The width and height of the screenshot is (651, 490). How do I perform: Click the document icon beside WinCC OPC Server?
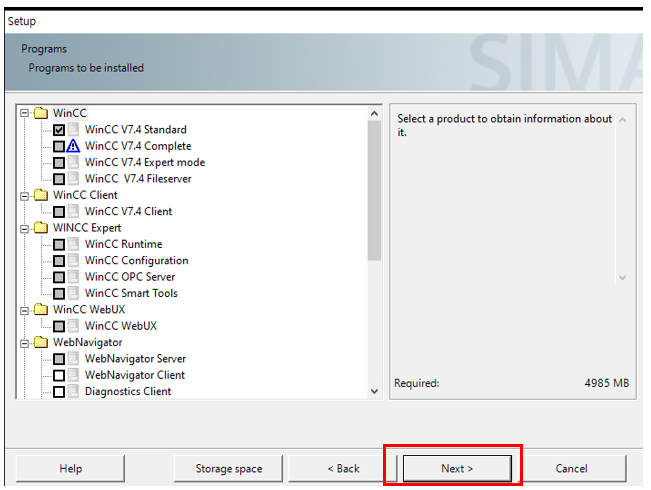[73, 277]
